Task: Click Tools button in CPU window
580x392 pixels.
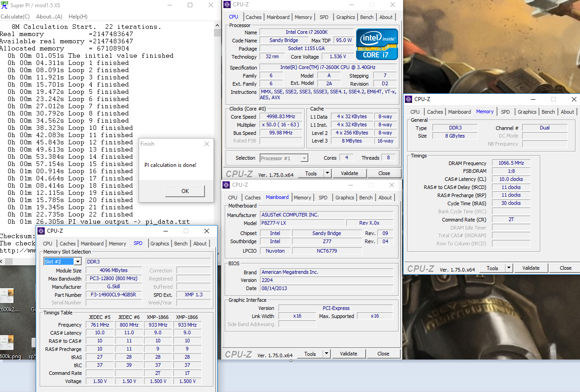Action: 311,173
